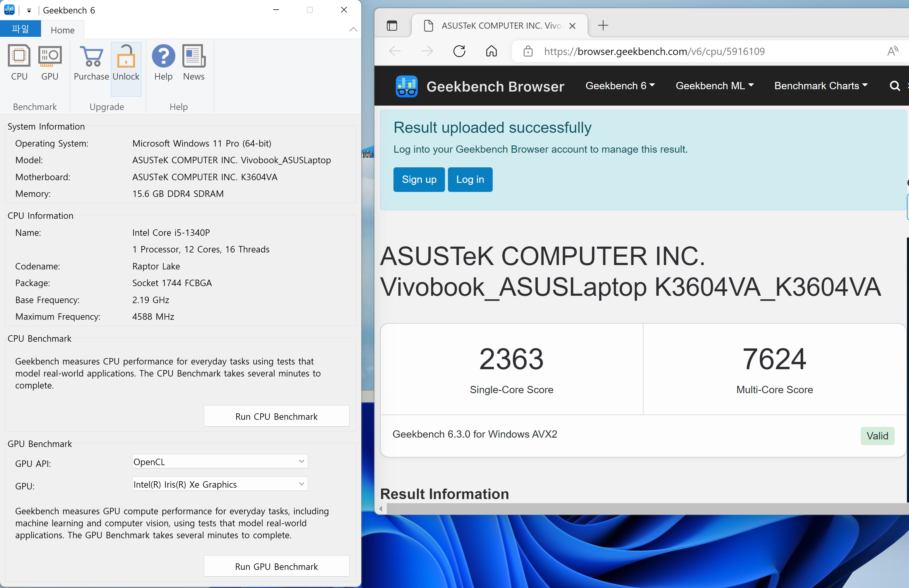The width and height of the screenshot is (909, 588).
Task: Click the Result Information heading
Action: (x=444, y=494)
